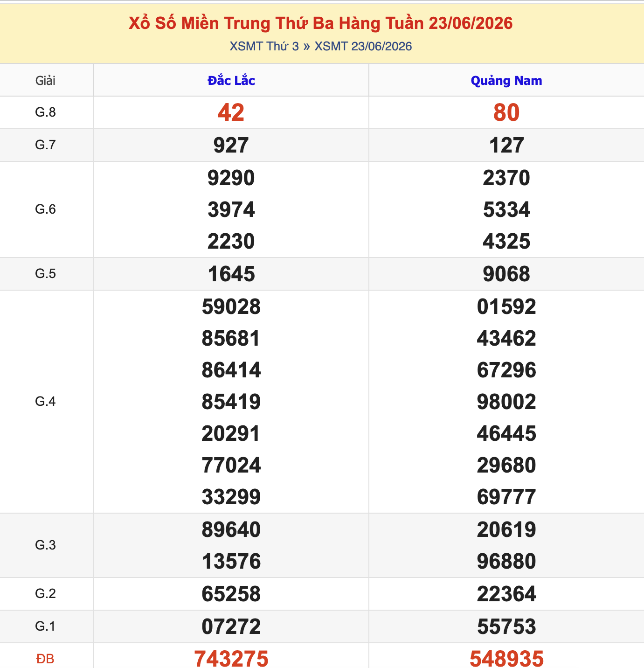Click Quảng Nam G.3 number 96880
Viewport: 644px width, 668px height.
506,561
